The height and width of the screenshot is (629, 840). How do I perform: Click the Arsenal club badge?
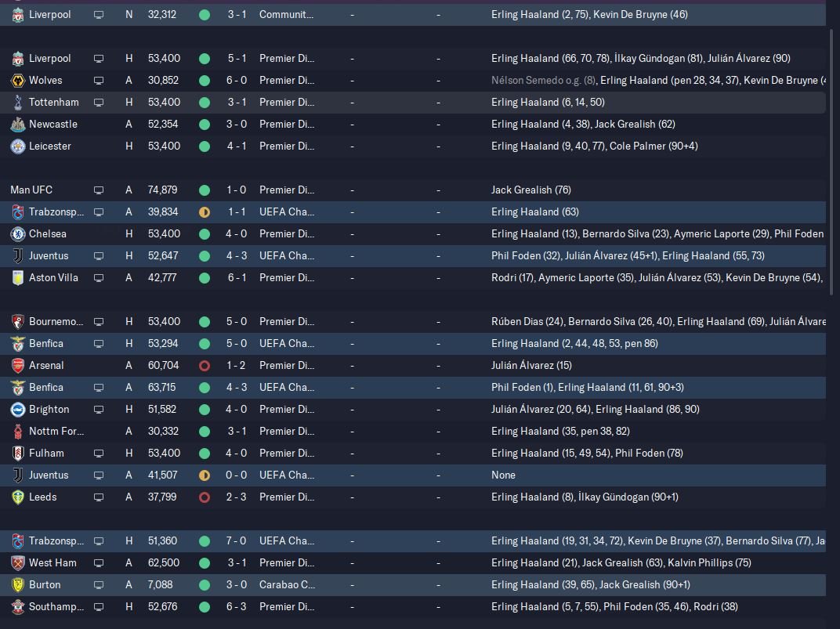18,366
